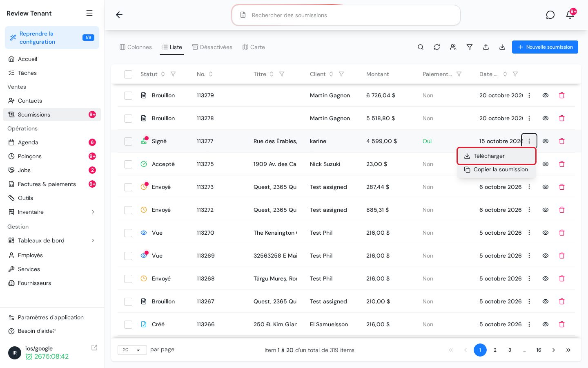This screenshot has width=588, height=368.
Task: Click the Nouvelle soumission button
Action: click(x=545, y=47)
